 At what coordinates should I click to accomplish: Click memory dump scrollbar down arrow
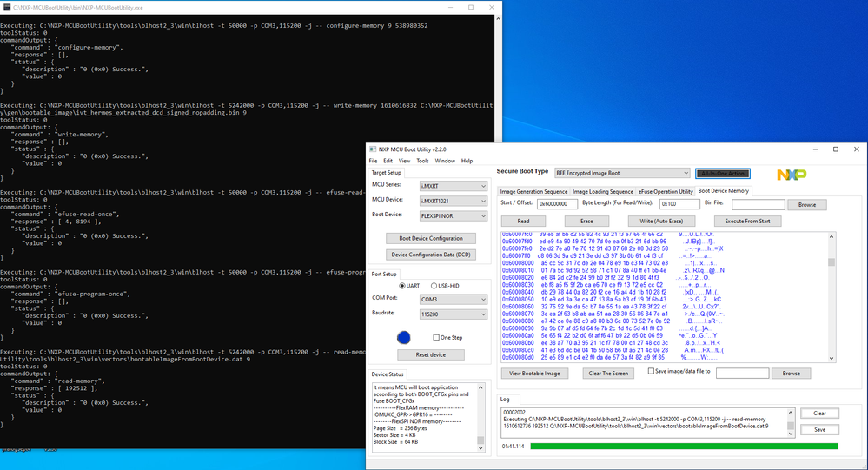(x=832, y=358)
